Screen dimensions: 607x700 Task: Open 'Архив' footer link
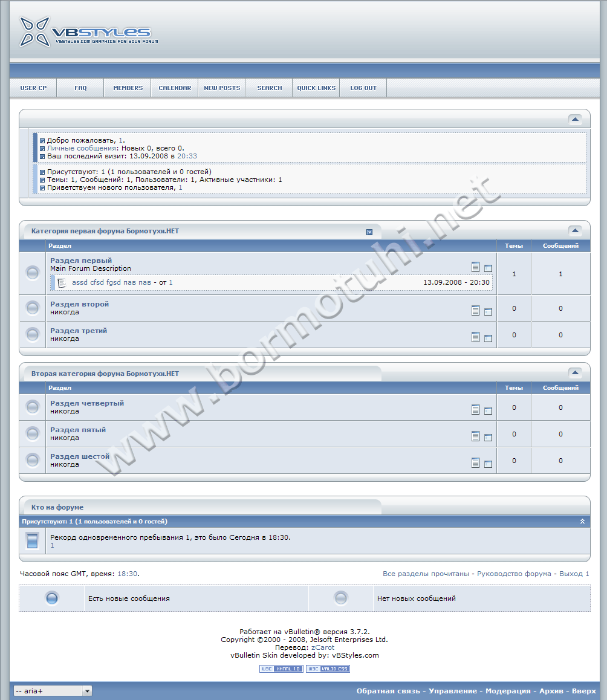click(x=551, y=691)
